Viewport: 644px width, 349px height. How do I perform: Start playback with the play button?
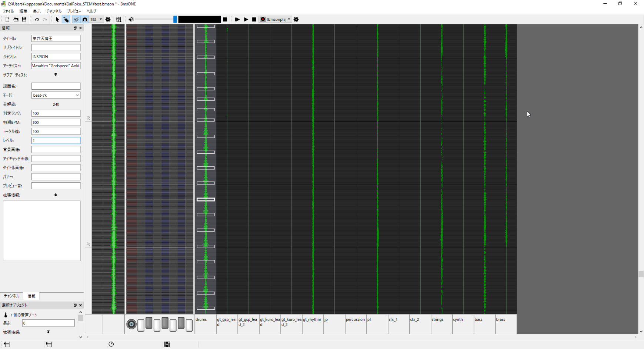[246, 19]
